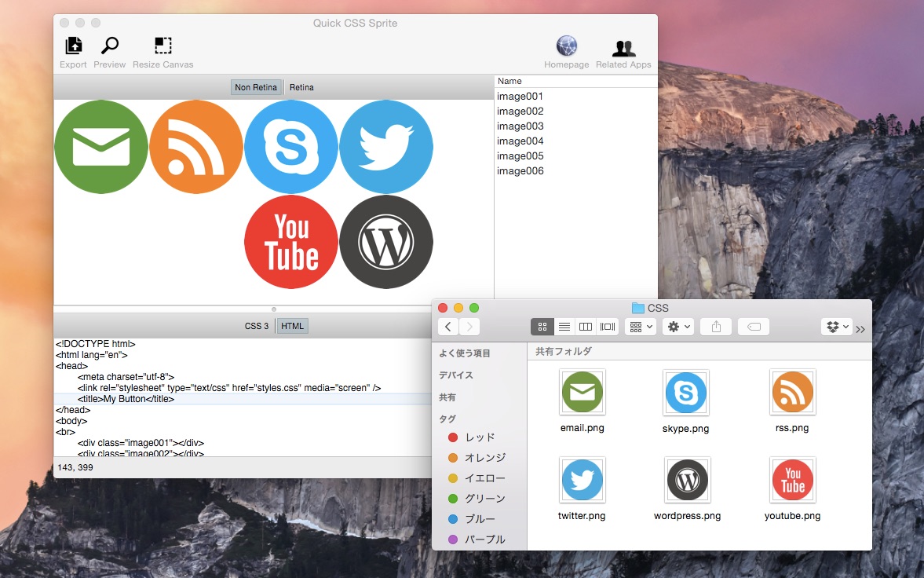924x578 pixels.
Task: Expand the デバイス sidebar section
Action: click(455, 375)
